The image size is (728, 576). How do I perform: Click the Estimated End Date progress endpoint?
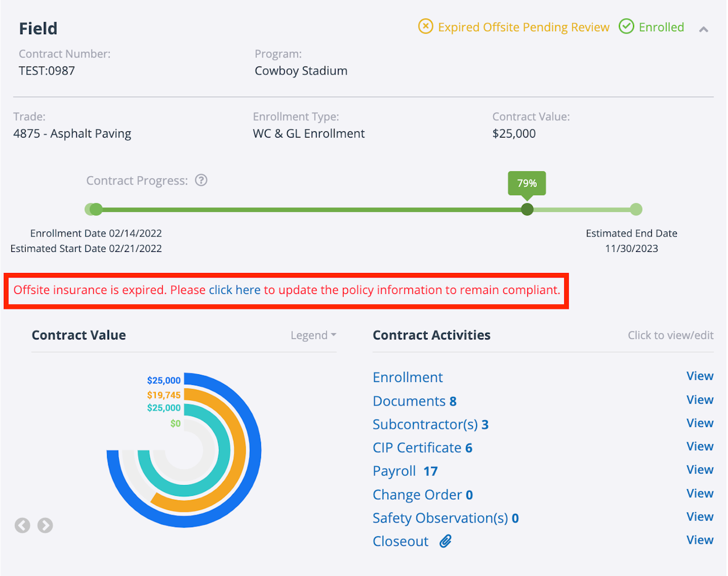(636, 209)
